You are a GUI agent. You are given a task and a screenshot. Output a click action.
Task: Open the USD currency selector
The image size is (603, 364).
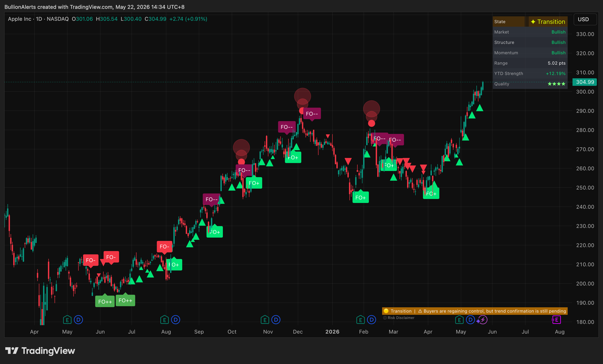pos(585,19)
